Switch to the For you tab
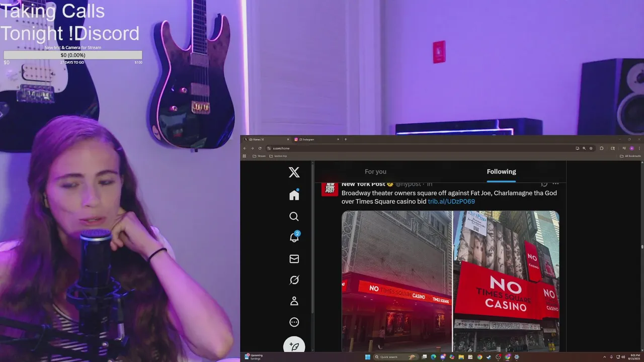The height and width of the screenshot is (362, 644). [x=375, y=171]
